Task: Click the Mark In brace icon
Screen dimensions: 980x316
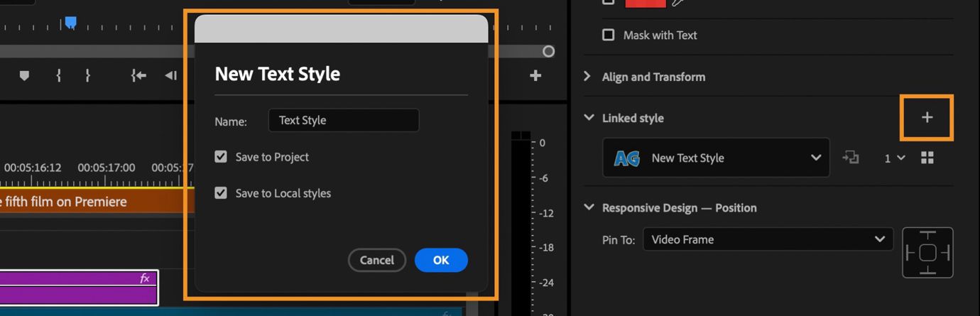Action: pyautogui.click(x=58, y=75)
